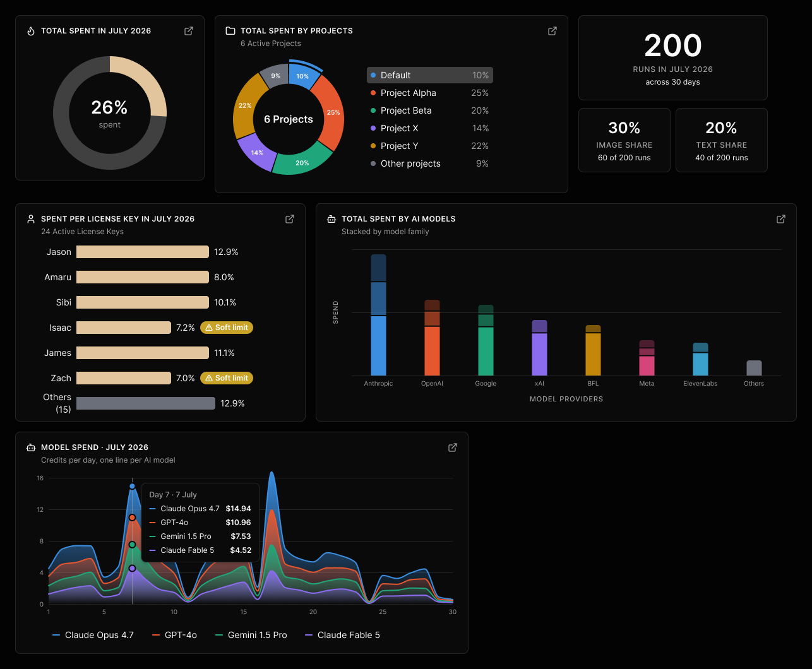Click Zach's Soft limit badge
The height and width of the screenshot is (669, 812).
227,378
